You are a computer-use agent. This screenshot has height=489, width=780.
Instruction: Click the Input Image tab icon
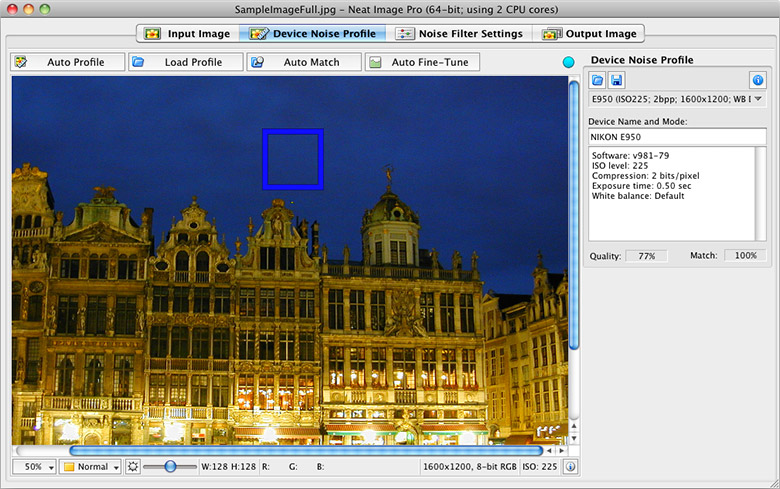click(152, 34)
